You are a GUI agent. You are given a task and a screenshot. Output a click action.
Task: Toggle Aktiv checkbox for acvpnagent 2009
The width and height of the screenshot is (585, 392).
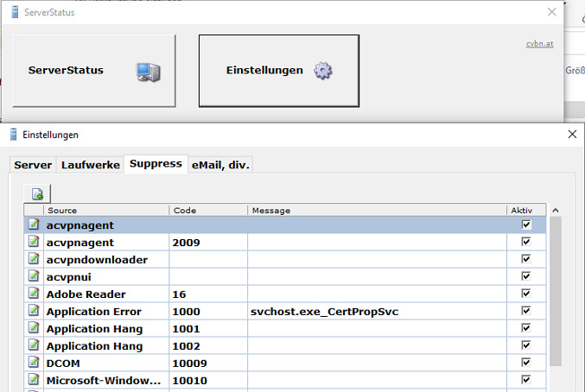(526, 242)
